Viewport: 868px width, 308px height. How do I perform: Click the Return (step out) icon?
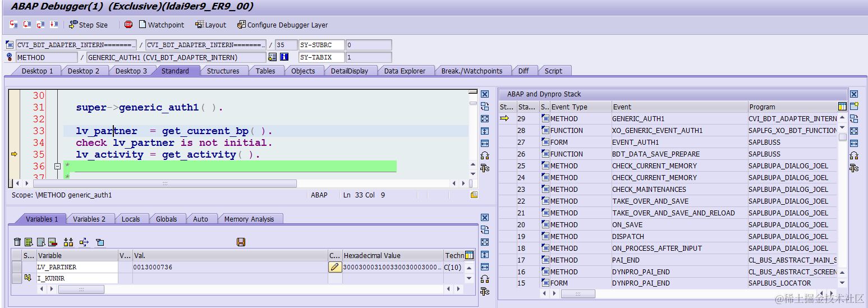(x=41, y=25)
